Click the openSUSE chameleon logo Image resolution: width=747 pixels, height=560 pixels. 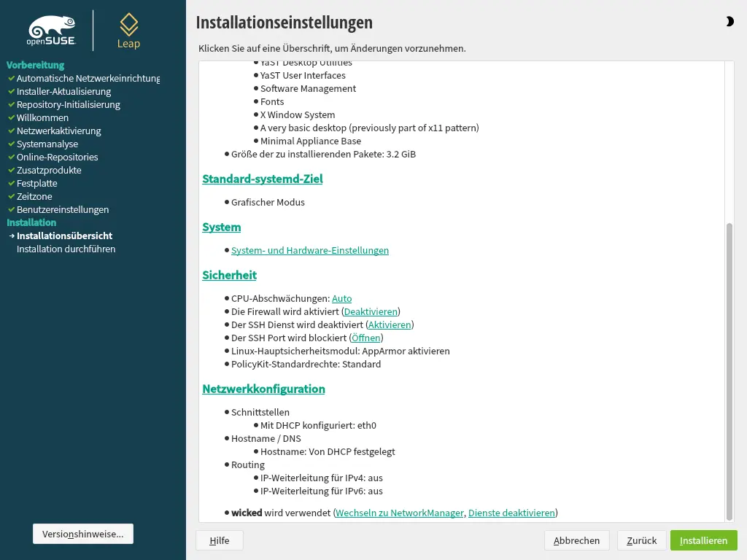pyautogui.click(x=51, y=31)
